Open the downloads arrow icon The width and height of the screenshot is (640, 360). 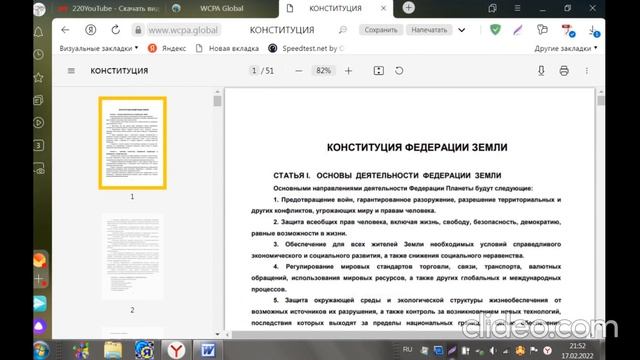point(593,31)
